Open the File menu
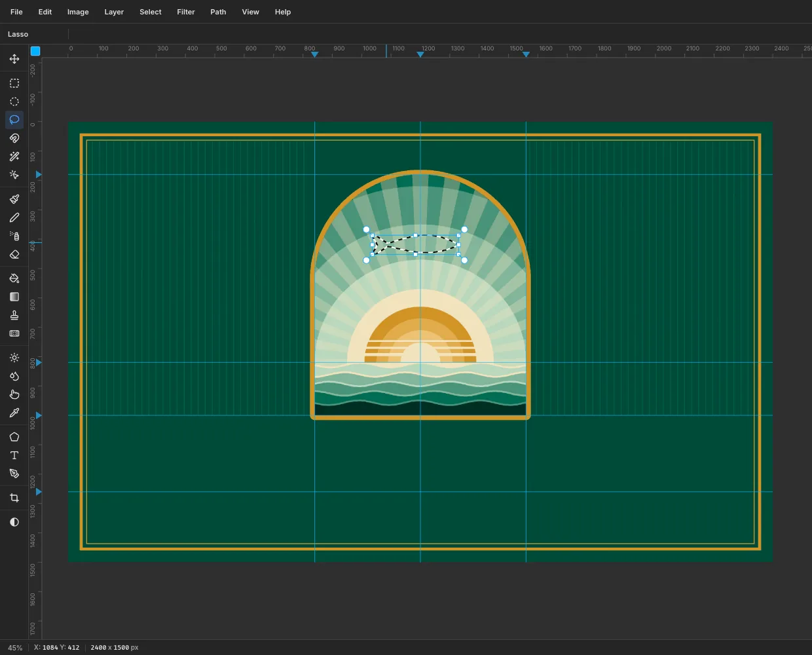The height and width of the screenshot is (655, 812). [x=16, y=12]
